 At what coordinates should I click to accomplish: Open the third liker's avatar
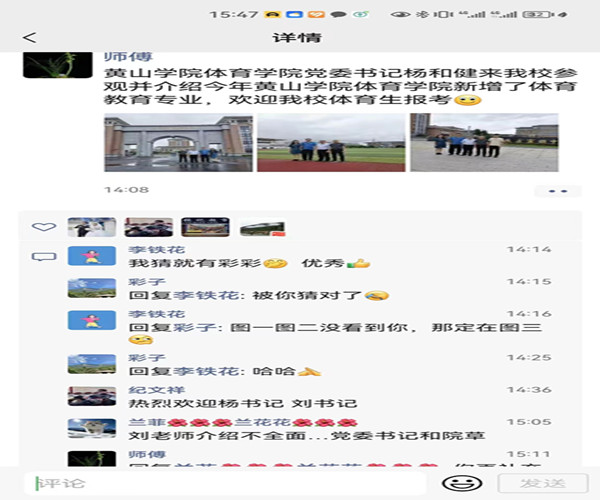click(x=205, y=227)
